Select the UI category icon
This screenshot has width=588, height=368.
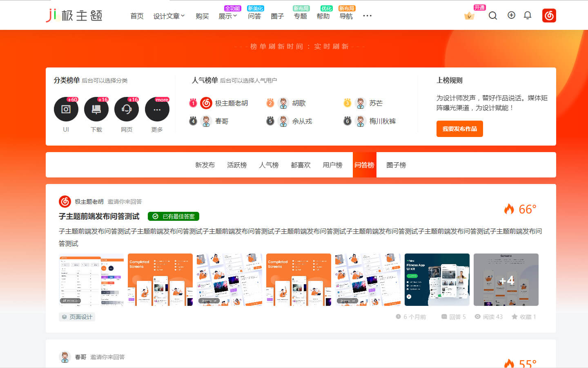pos(66,110)
